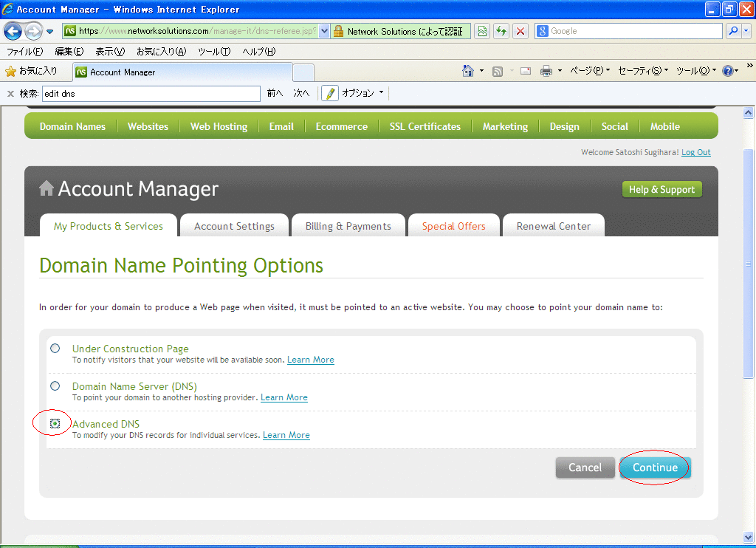Click the RSS feeds icon
Image resolution: width=756 pixels, height=548 pixels.
[x=498, y=72]
